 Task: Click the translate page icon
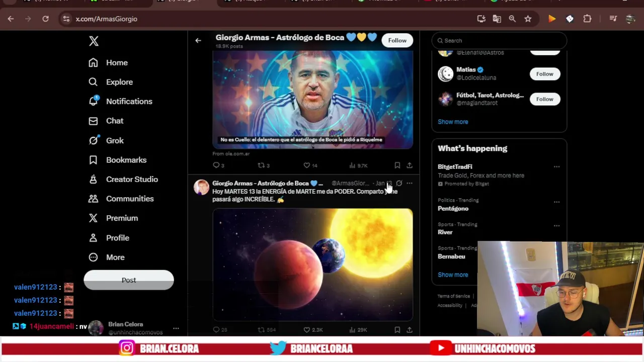coord(497,19)
